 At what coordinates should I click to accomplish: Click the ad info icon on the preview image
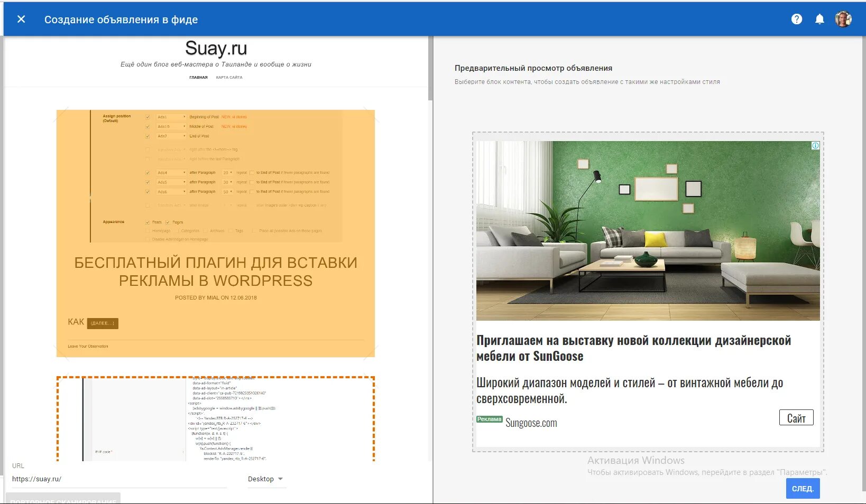tap(815, 145)
